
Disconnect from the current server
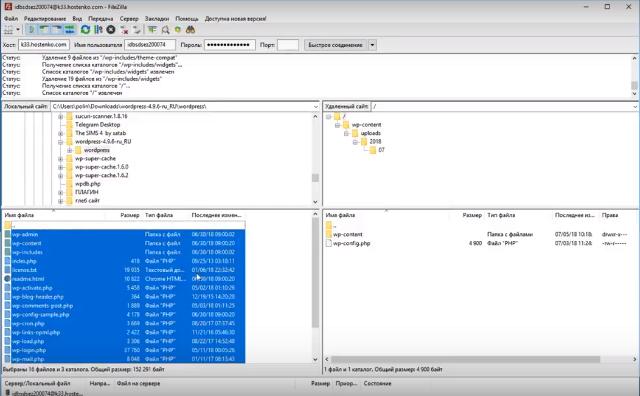124,30
